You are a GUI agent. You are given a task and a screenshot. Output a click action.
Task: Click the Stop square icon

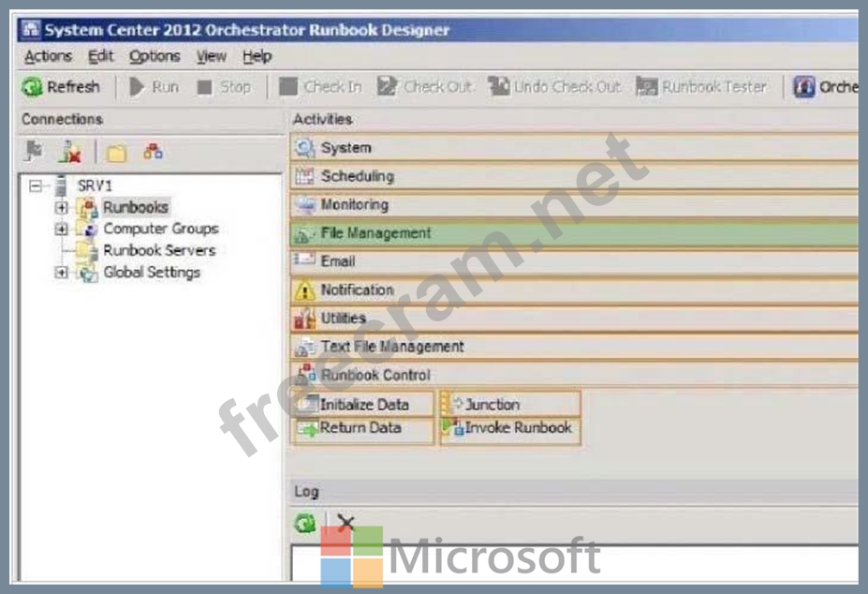205,87
